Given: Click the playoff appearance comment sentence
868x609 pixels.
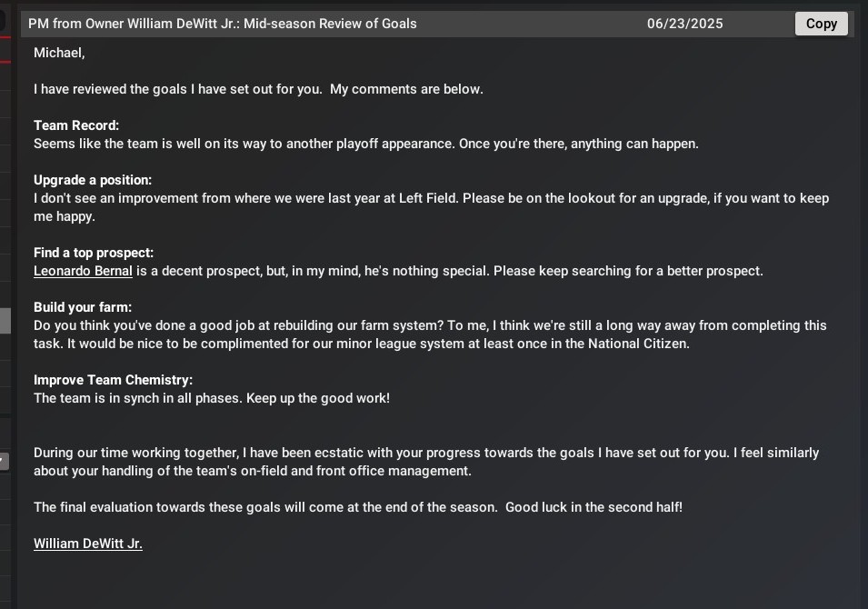Looking at the screenshot, I should click(365, 144).
